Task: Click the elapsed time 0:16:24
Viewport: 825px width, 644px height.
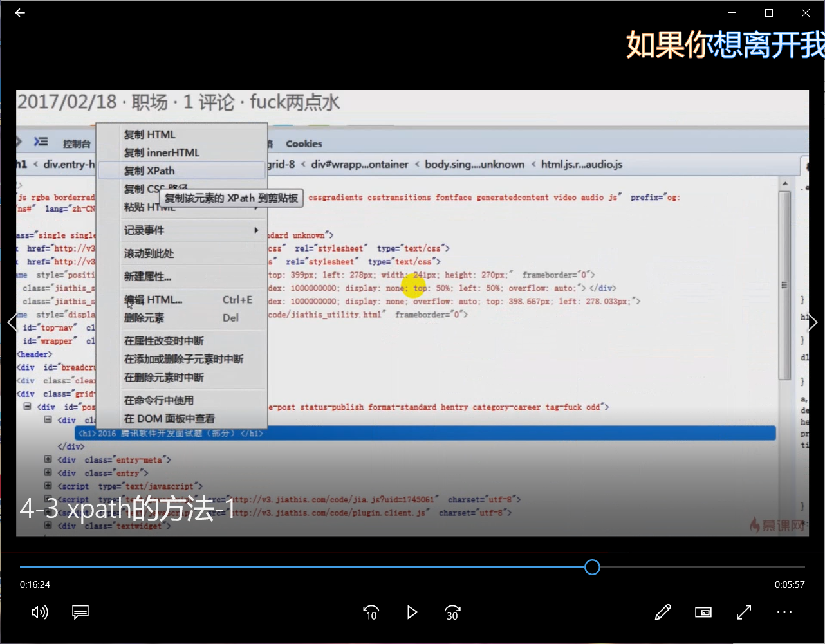Action: pyautogui.click(x=35, y=585)
